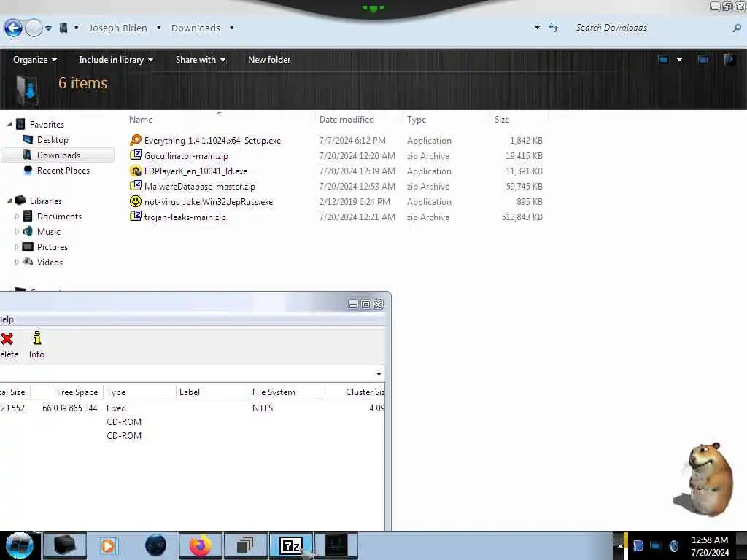Screen dimensions: 747x560
Task: Click the Videos library icon
Action: [28, 262]
